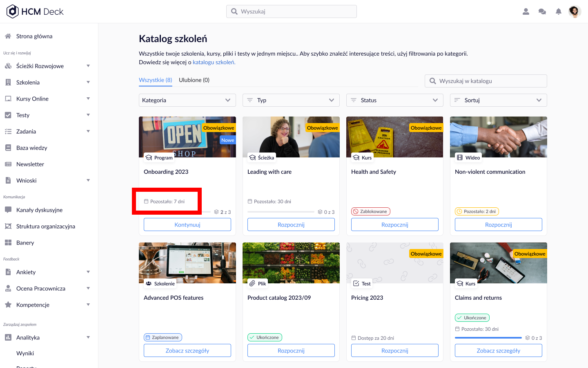This screenshot has height=368, width=588.
Task: Click the Zaplanowane badge on Advanced POS
Action: (x=163, y=337)
